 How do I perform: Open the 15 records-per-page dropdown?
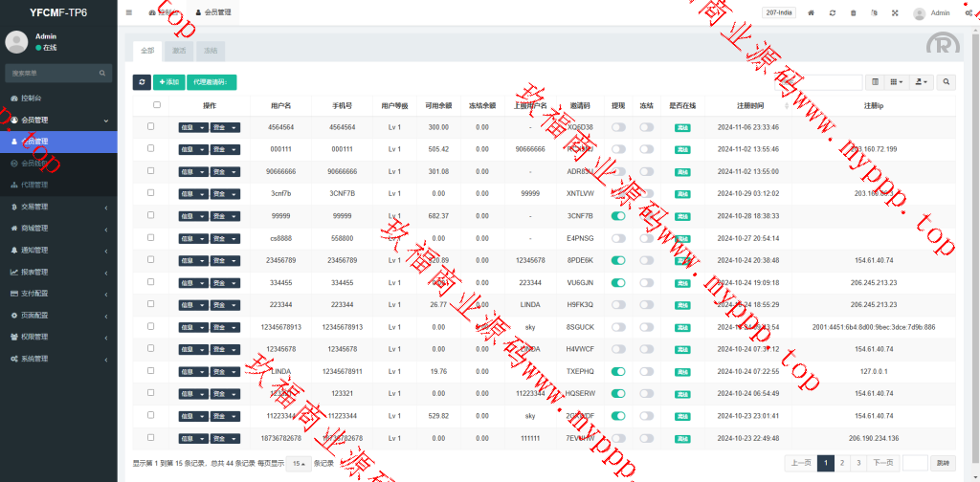click(301, 463)
